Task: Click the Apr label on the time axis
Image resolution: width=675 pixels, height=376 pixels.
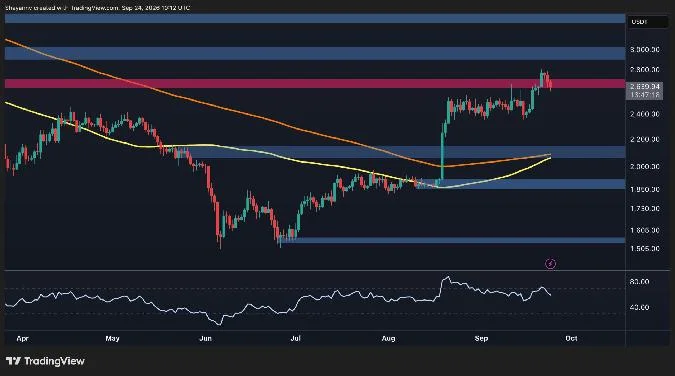Action: [x=22, y=339]
